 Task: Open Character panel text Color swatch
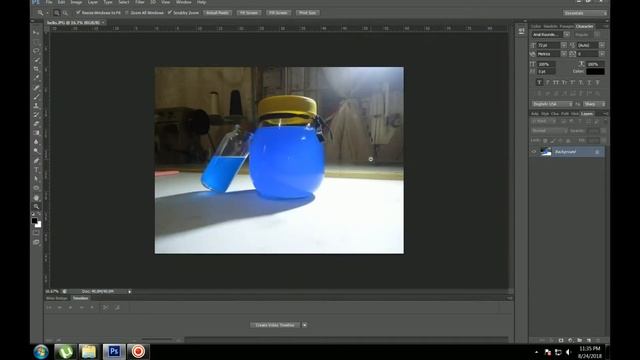point(595,71)
